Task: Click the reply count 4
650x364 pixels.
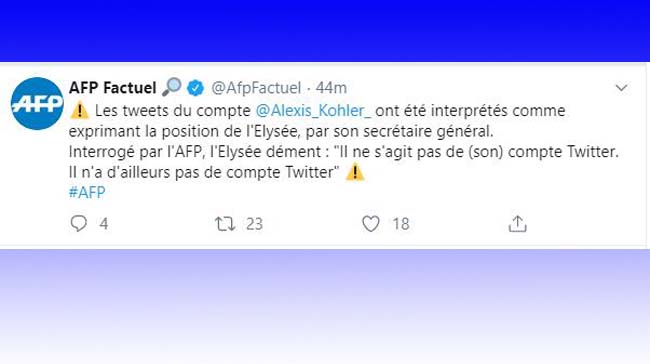Action: pyautogui.click(x=104, y=224)
